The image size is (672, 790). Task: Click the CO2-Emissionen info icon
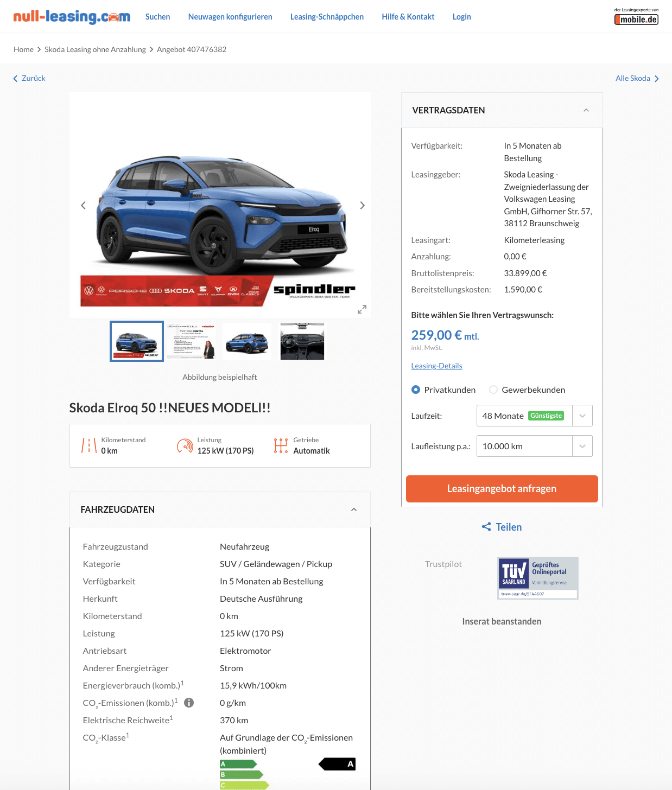pyautogui.click(x=189, y=703)
